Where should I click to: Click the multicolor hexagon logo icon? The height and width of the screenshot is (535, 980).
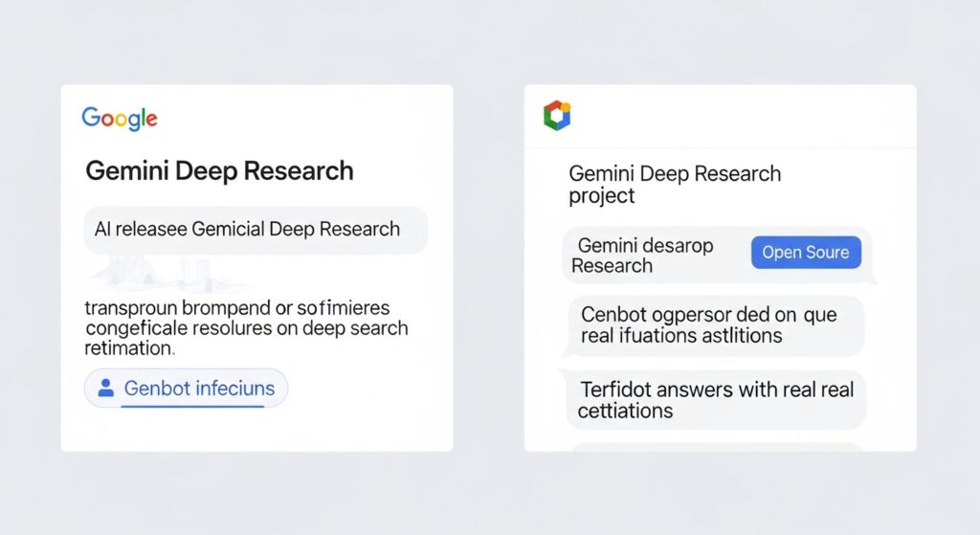(x=557, y=116)
